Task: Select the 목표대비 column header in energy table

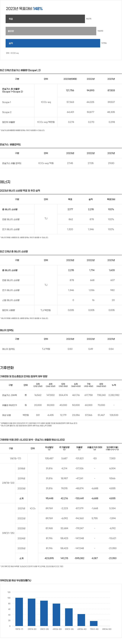Action: coord(111,199)
